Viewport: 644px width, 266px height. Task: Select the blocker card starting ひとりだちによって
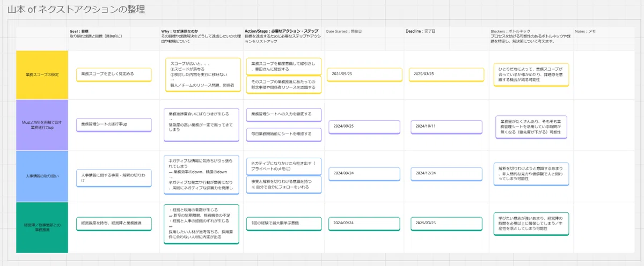point(531,75)
